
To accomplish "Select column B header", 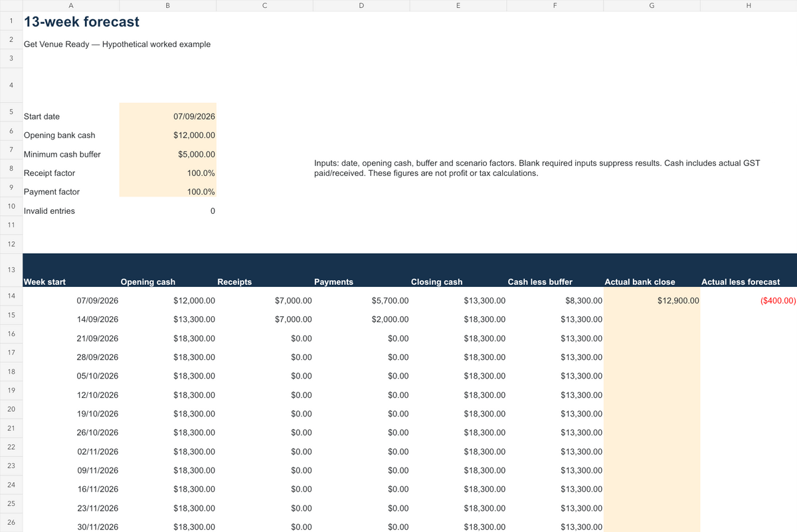I will [x=168, y=5].
